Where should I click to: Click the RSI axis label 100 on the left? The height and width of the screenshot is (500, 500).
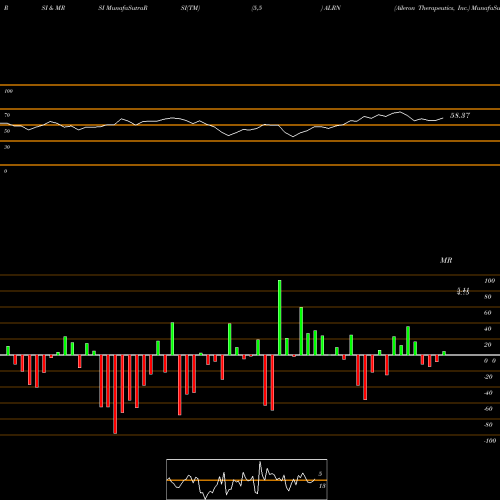click(x=8, y=91)
